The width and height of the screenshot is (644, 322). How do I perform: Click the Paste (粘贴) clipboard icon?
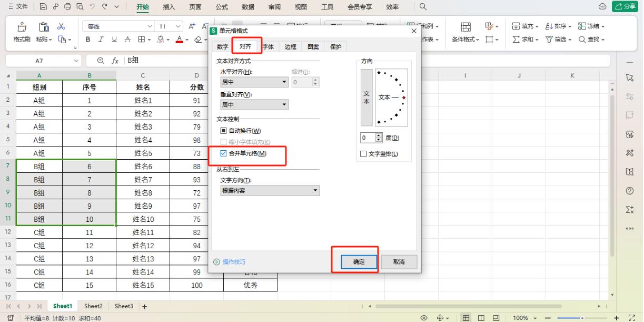tap(44, 27)
